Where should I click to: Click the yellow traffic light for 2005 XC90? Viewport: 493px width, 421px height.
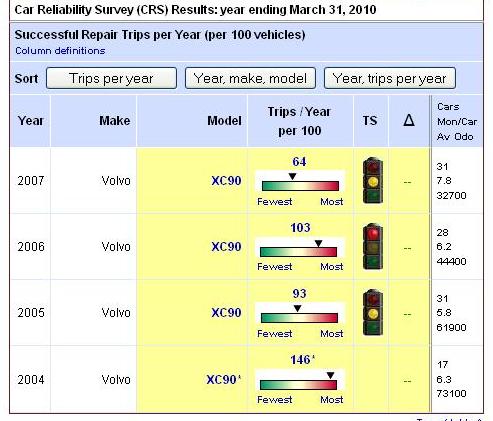(373, 313)
